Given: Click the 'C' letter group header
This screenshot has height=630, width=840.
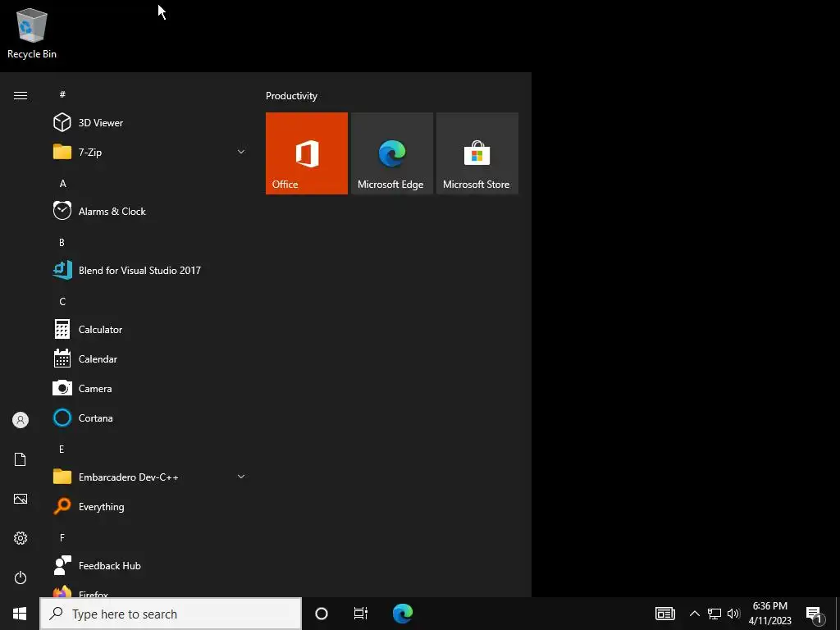Looking at the screenshot, I should tap(62, 302).
